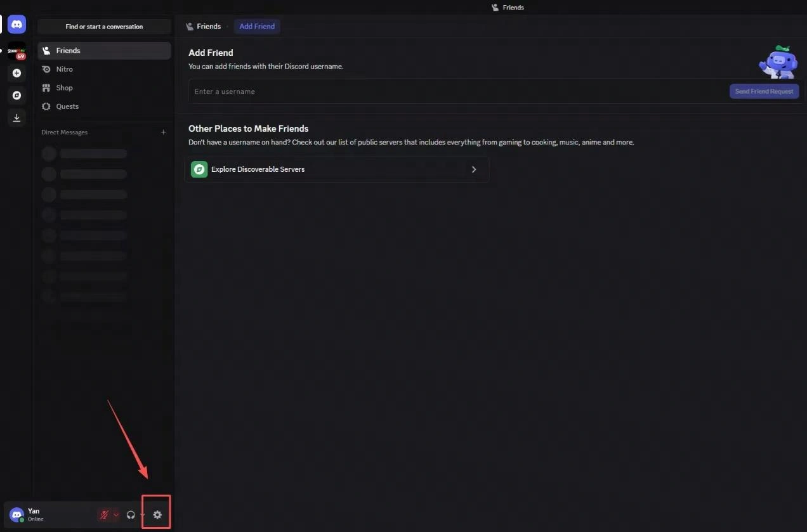
Task: Open Explore Discoverable Servers
Action: pyautogui.click(x=336, y=169)
